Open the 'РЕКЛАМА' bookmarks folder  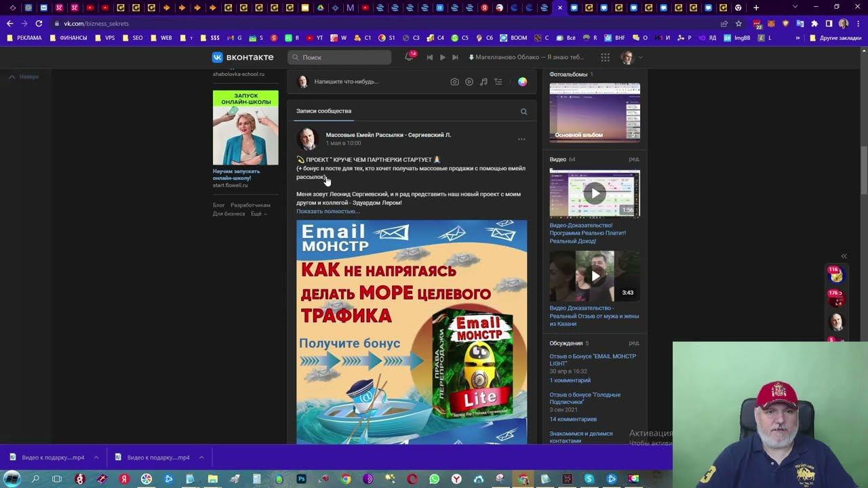24,38
